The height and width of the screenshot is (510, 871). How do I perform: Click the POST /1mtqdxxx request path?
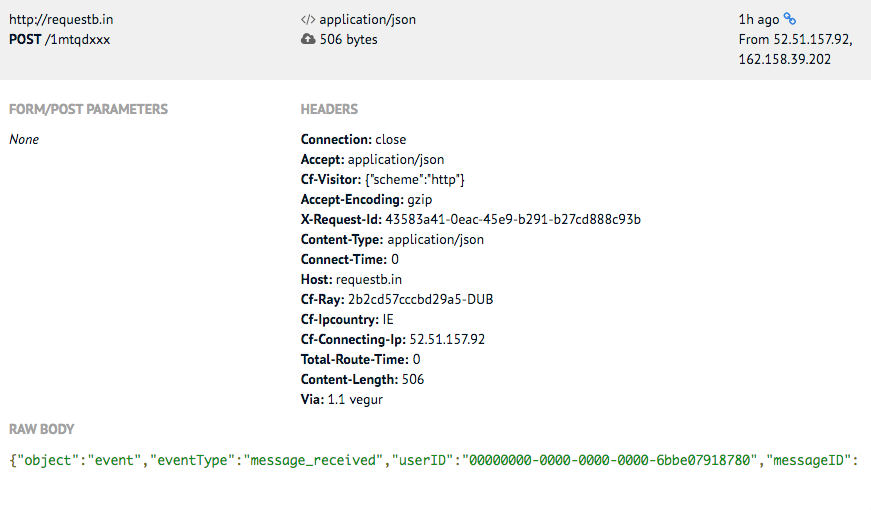59,39
